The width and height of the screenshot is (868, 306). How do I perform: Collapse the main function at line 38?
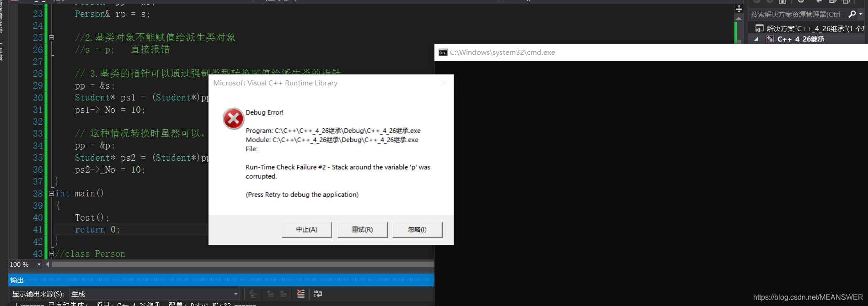(51, 194)
